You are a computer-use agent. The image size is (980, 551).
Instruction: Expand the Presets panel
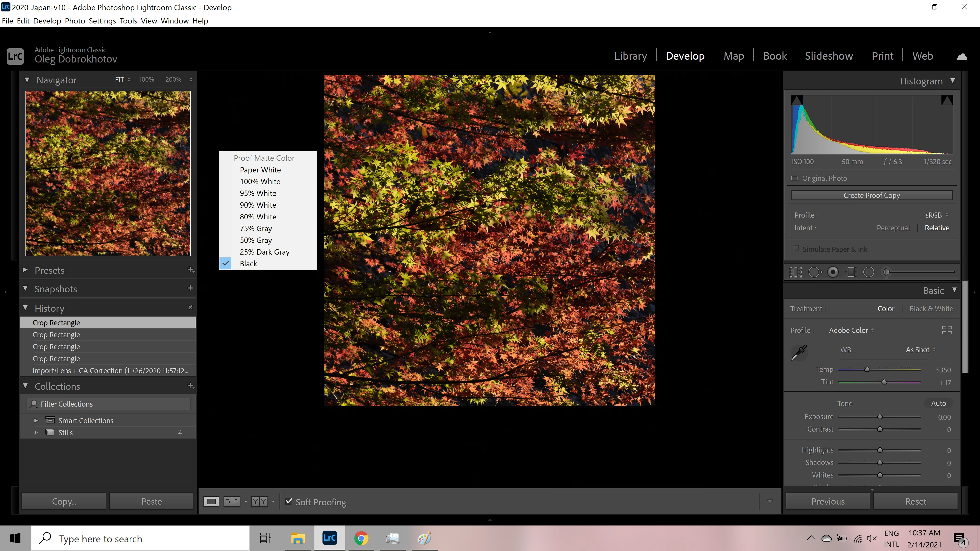click(25, 270)
